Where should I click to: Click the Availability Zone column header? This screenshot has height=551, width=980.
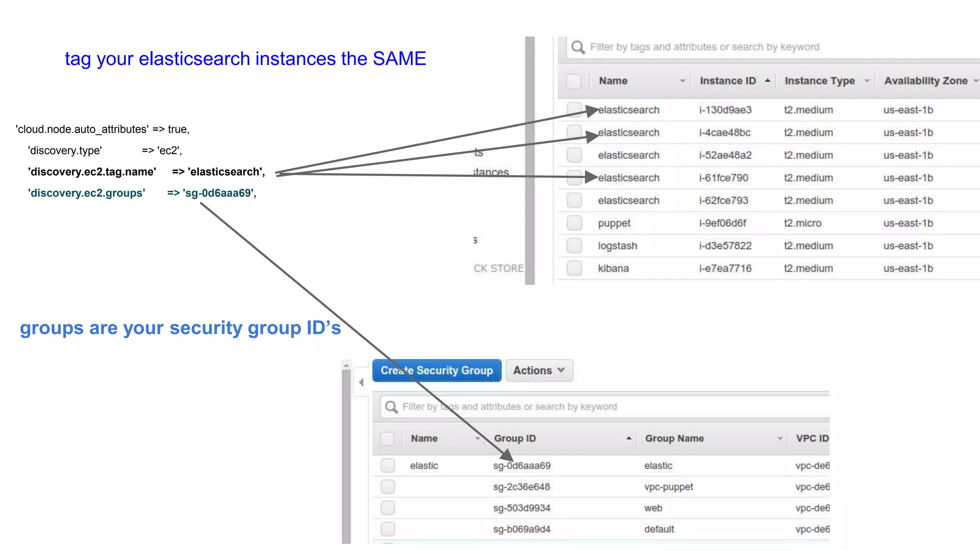926,81
